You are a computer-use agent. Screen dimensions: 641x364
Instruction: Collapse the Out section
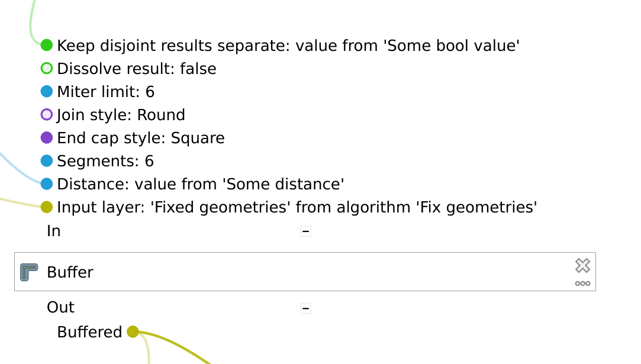tap(305, 308)
